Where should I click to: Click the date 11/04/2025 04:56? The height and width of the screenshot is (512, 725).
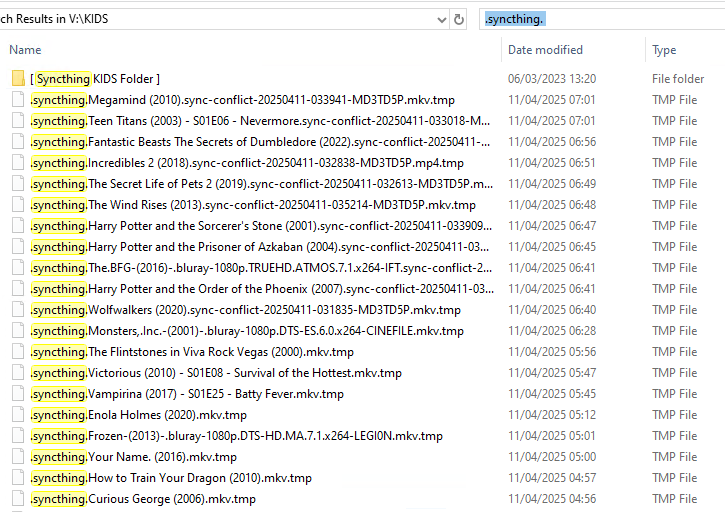tap(552, 499)
